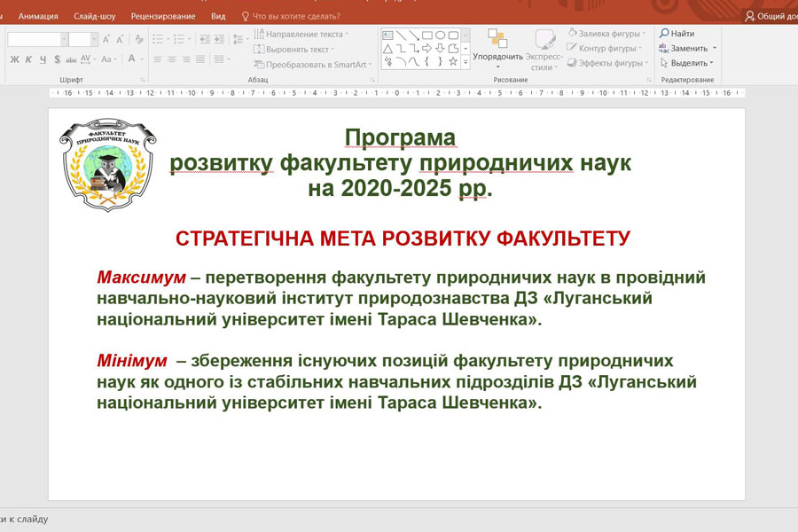The image size is (798, 532).
Task: Click the center text alignment icon
Action: (x=171, y=59)
